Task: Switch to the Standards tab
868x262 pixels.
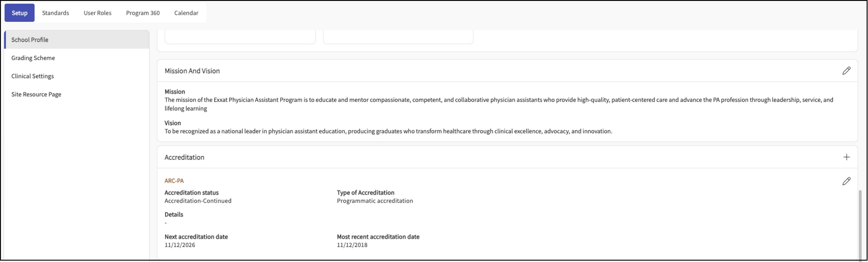Action: pos(56,13)
